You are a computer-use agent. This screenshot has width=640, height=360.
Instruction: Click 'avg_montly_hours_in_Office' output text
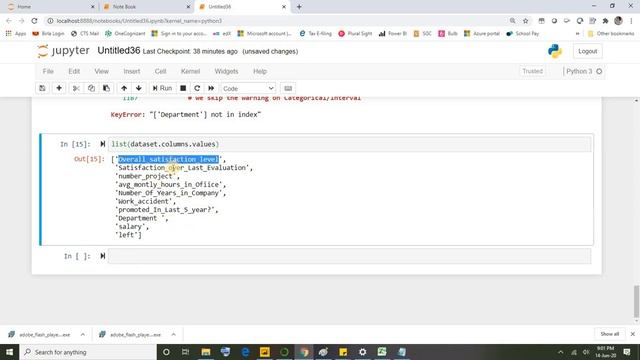click(x=168, y=184)
